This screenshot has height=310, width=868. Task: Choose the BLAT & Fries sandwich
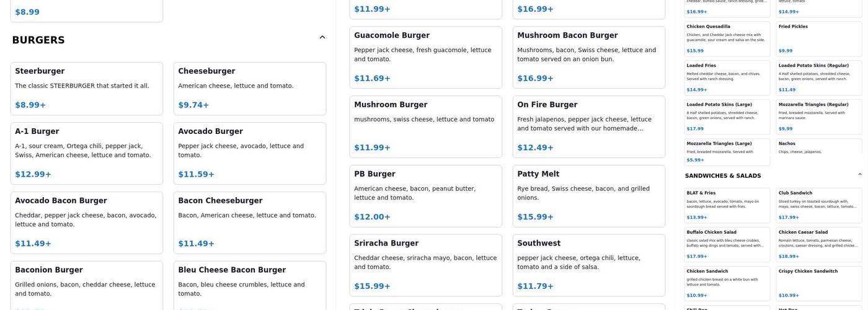click(727, 205)
